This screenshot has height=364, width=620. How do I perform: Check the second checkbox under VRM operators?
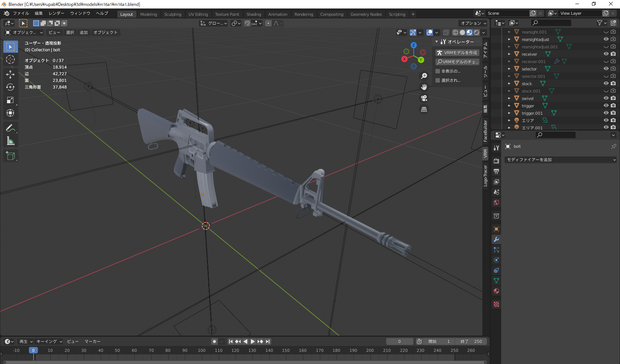(x=438, y=80)
